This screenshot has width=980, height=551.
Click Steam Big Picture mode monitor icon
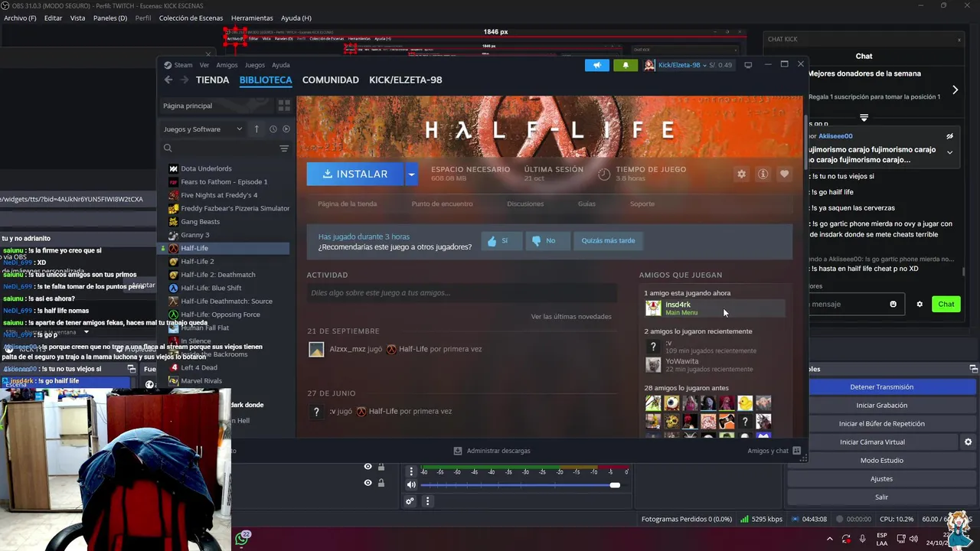tap(748, 65)
